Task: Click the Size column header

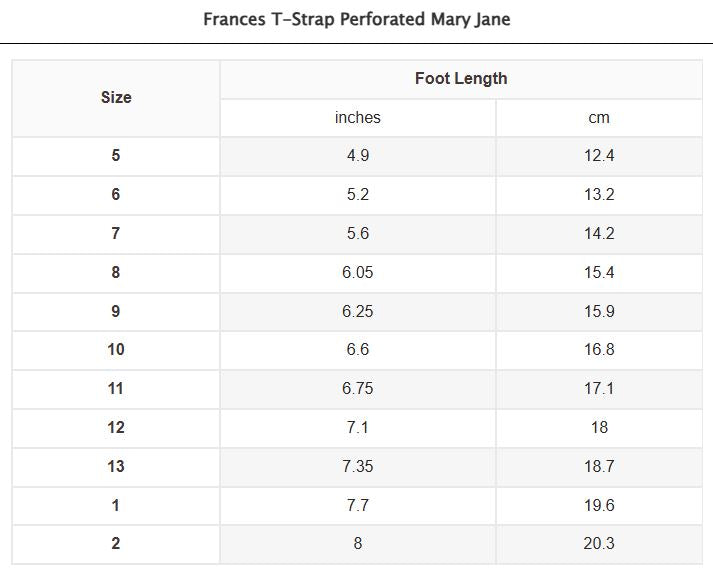Action: (x=116, y=98)
